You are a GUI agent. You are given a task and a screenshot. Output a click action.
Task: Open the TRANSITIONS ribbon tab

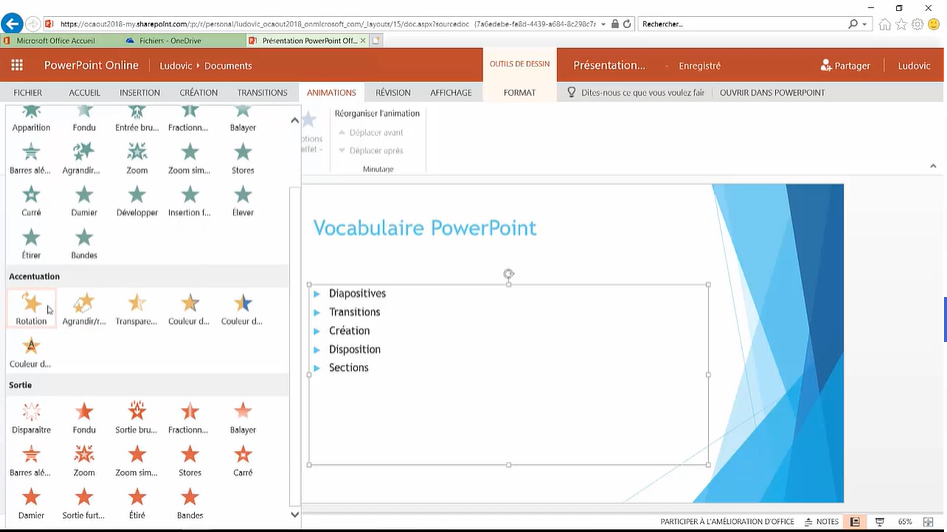coord(262,92)
